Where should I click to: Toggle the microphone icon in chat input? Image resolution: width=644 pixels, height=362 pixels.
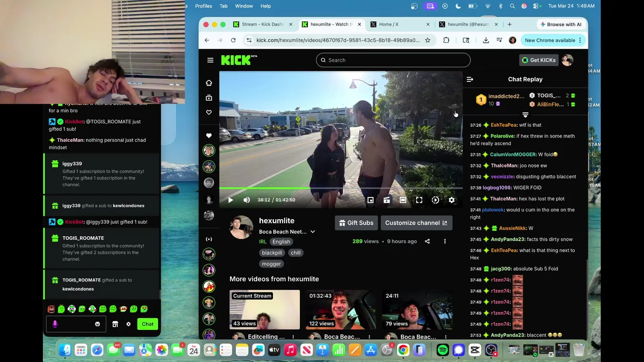pyautogui.click(x=55, y=324)
